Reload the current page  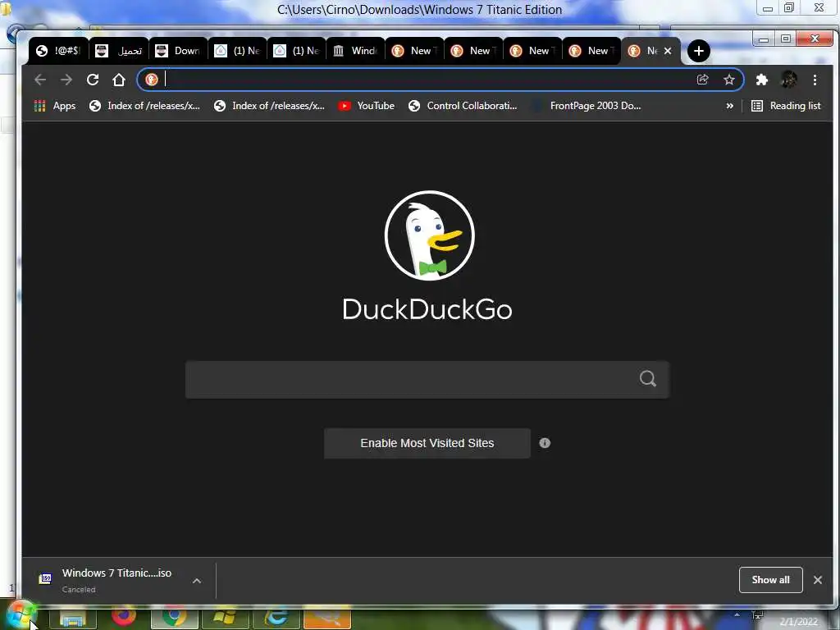(93, 80)
